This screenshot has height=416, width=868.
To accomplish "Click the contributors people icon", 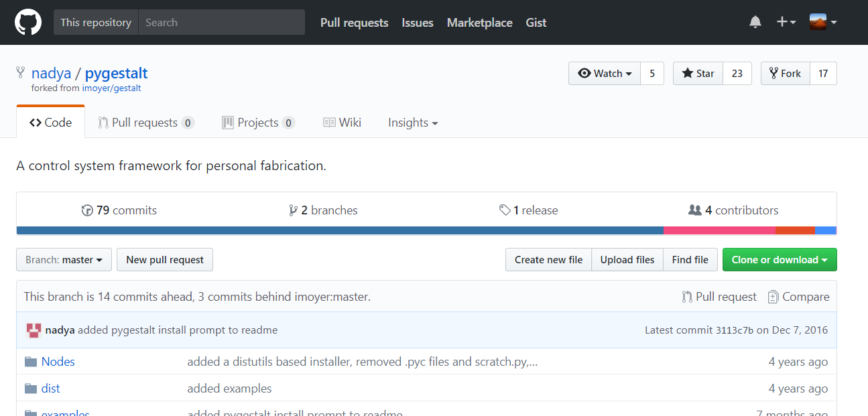I will (x=695, y=210).
